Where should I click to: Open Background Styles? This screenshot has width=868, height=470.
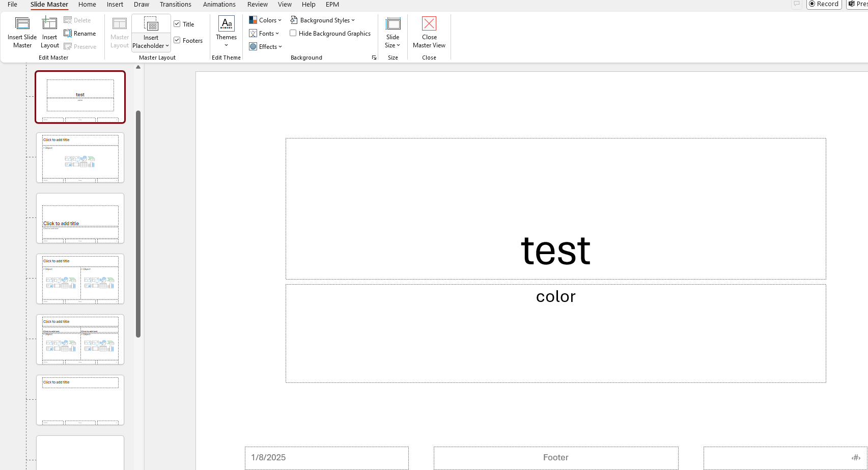(x=323, y=20)
